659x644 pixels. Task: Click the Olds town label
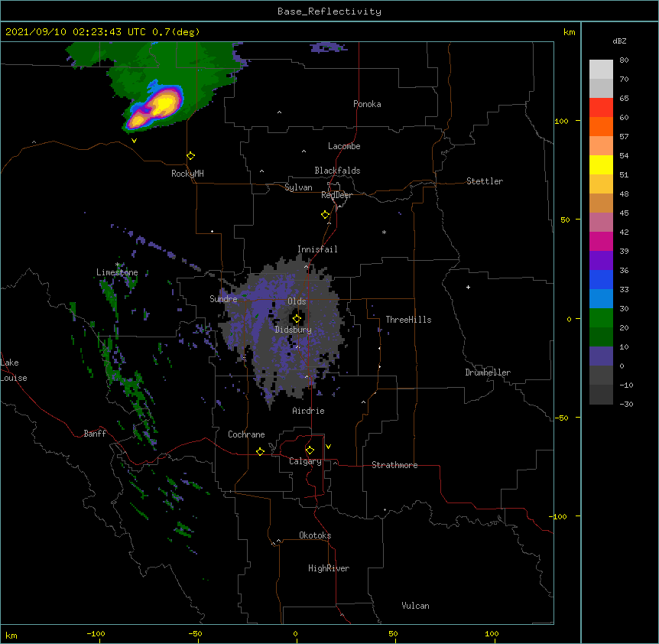point(297,301)
